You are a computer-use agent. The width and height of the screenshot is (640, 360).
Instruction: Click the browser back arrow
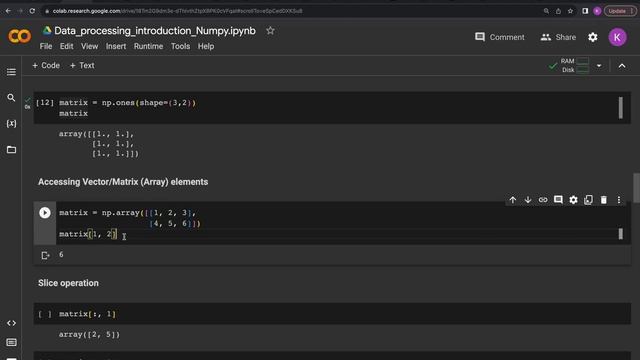click(8, 11)
